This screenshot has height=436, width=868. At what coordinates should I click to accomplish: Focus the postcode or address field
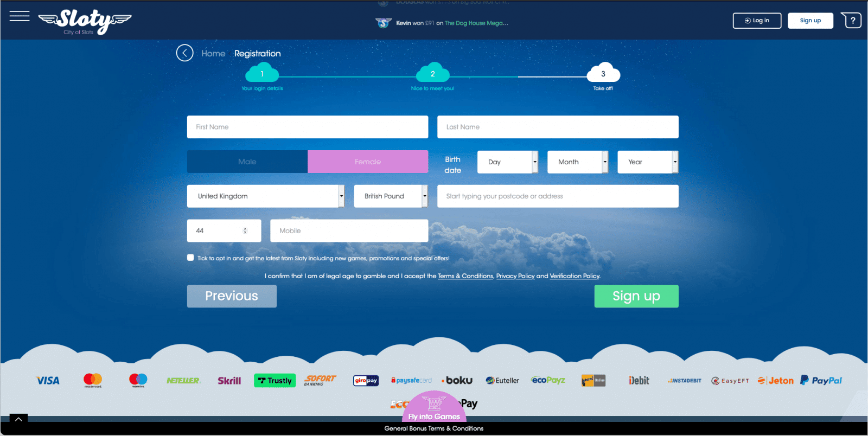(558, 196)
